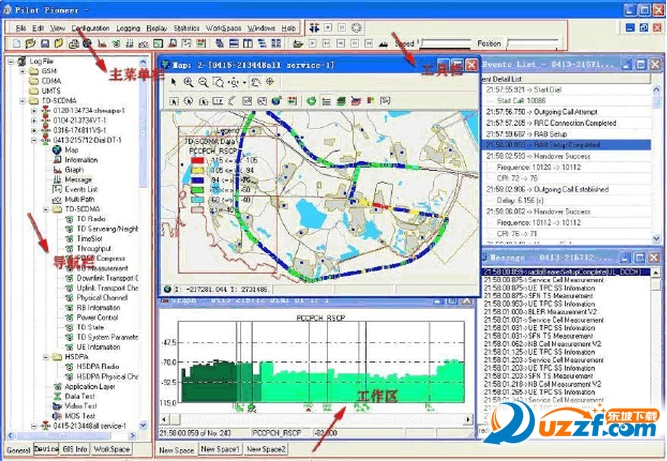Open the Replay menu

pyautogui.click(x=157, y=28)
